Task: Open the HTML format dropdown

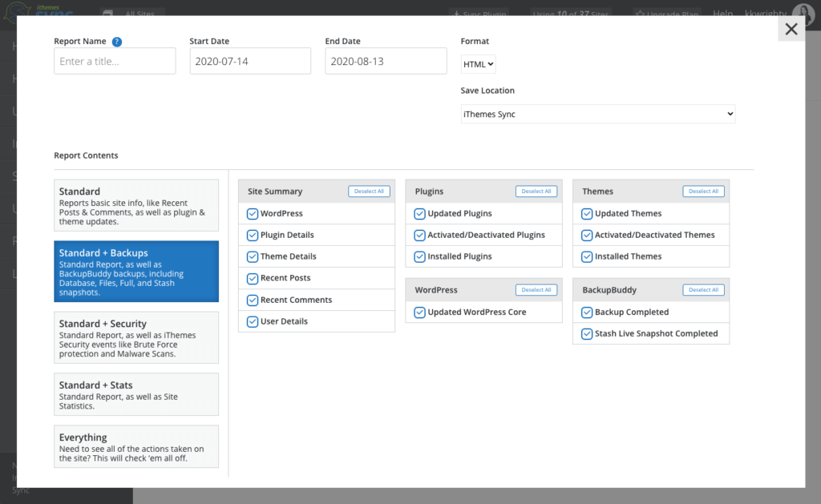Action: pyautogui.click(x=478, y=64)
